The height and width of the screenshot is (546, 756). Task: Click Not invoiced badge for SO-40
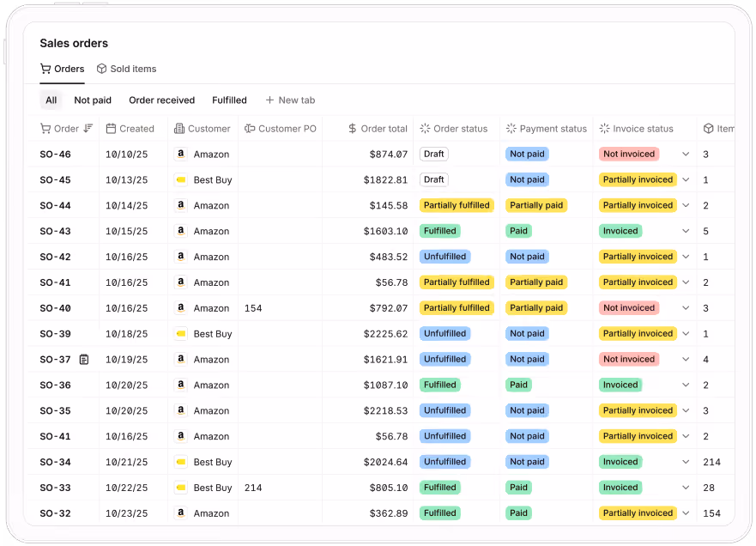click(x=629, y=307)
